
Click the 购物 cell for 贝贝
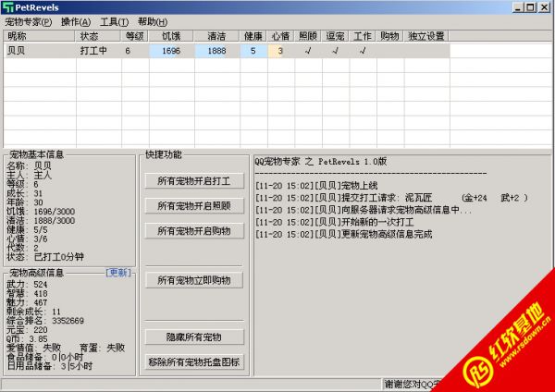[x=390, y=51]
